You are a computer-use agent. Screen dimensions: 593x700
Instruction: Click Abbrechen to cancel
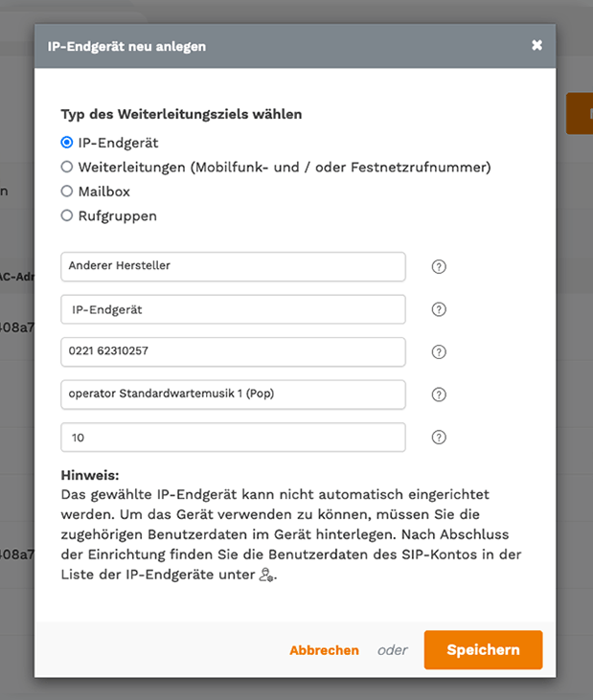324,650
